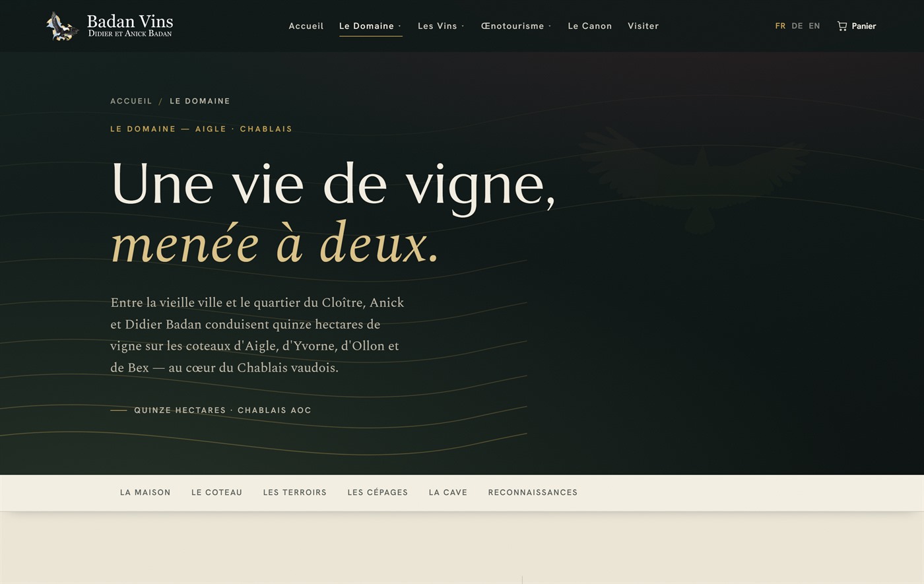
Task: Jump to Les Cépages section
Action: pyautogui.click(x=378, y=492)
